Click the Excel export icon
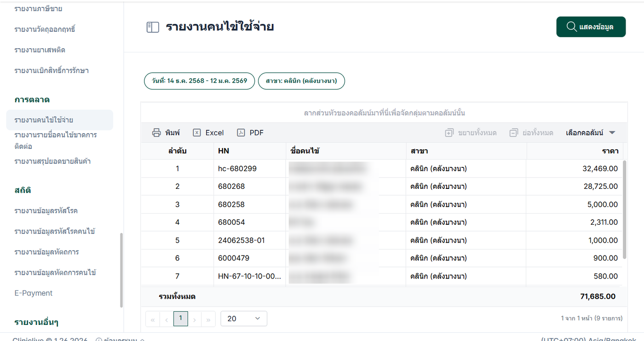The width and height of the screenshot is (644, 341). [197, 133]
